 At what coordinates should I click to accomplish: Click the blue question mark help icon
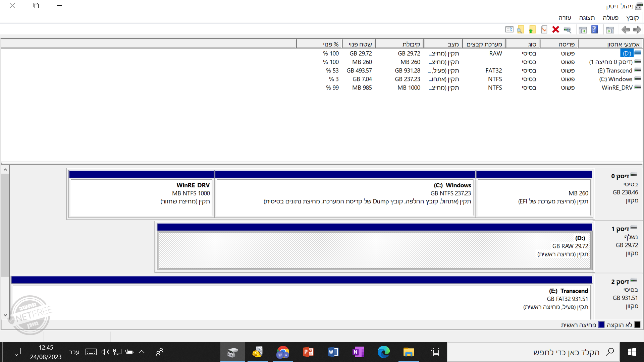594,29
